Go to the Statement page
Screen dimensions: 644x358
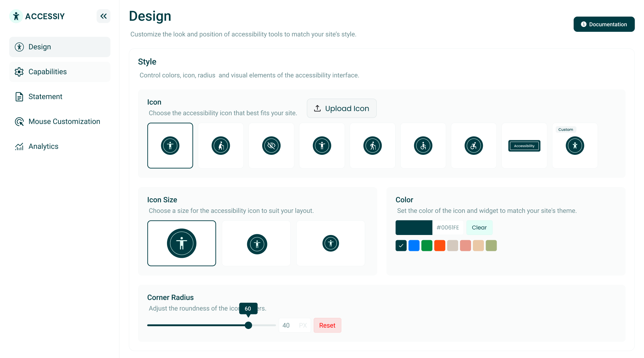[x=45, y=96]
